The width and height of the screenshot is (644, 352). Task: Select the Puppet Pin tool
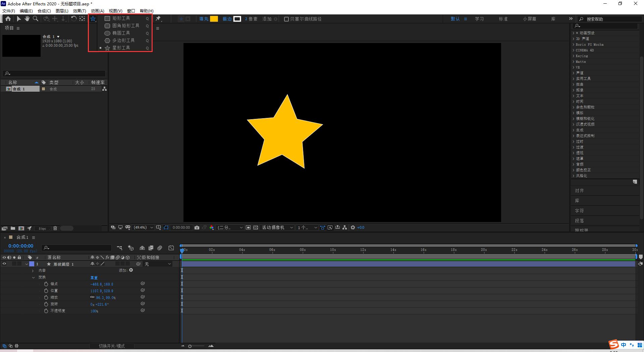[158, 19]
